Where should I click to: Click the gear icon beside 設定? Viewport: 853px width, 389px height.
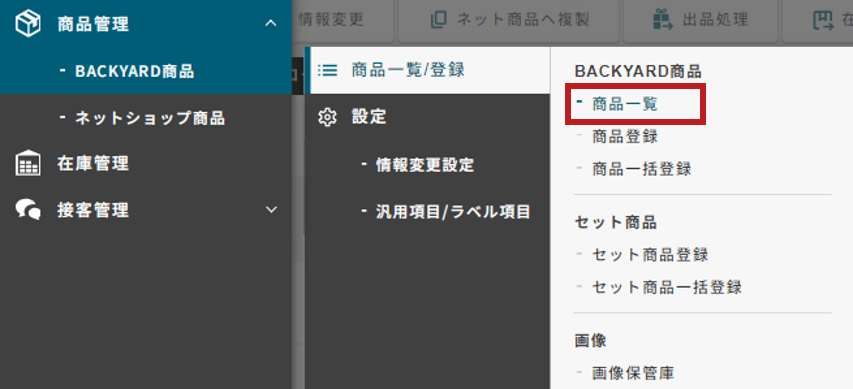coord(327,117)
